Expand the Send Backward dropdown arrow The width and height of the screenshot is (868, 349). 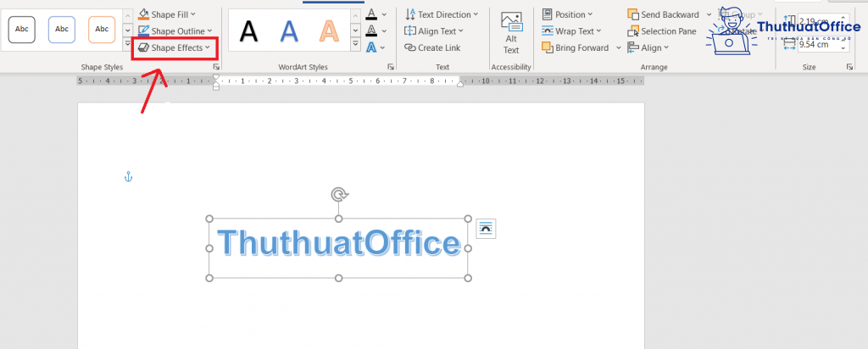[x=709, y=15]
